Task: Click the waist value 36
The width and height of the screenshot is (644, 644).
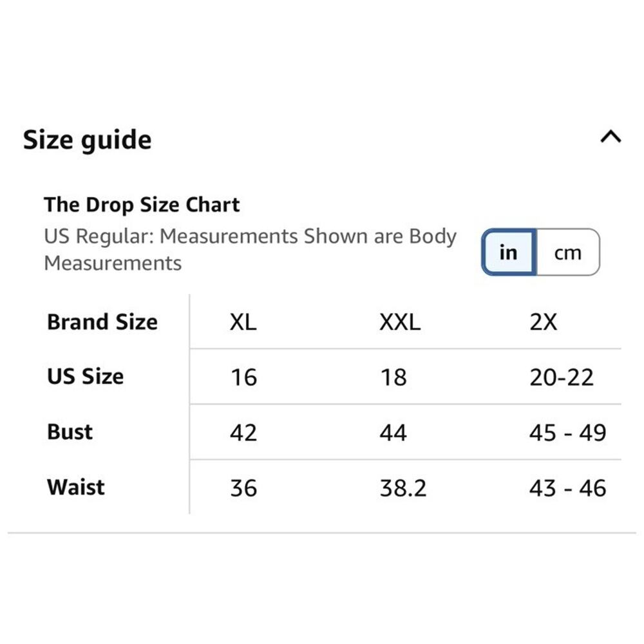Action: click(243, 488)
